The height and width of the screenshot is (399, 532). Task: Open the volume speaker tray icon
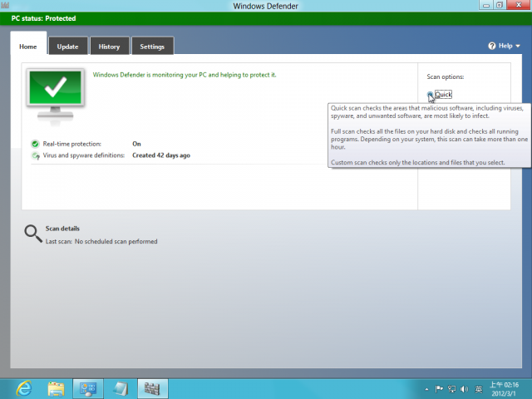click(465, 389)
